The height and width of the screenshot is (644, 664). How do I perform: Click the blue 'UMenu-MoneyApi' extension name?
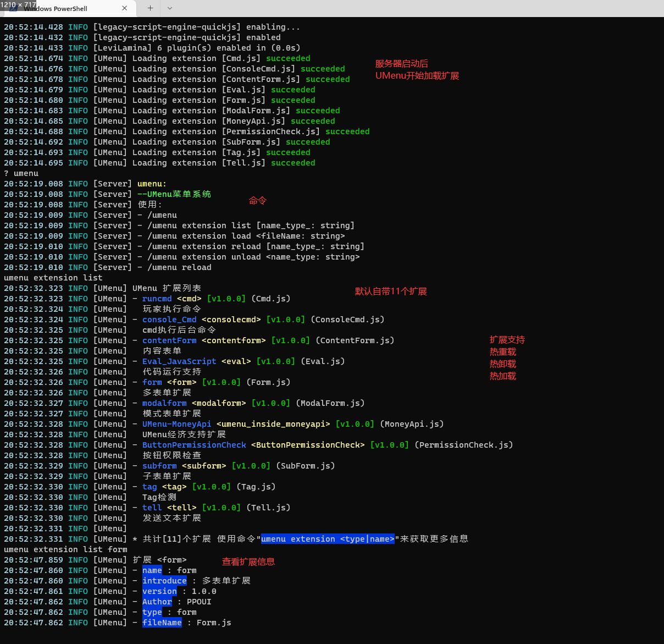click(x=176, y=424)
